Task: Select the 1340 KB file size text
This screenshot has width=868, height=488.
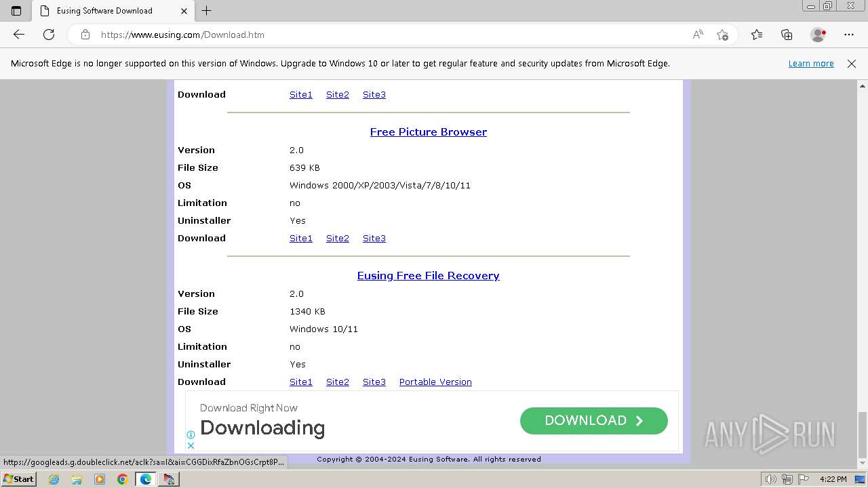Action: pyautogui.click(x=307, y=312)
